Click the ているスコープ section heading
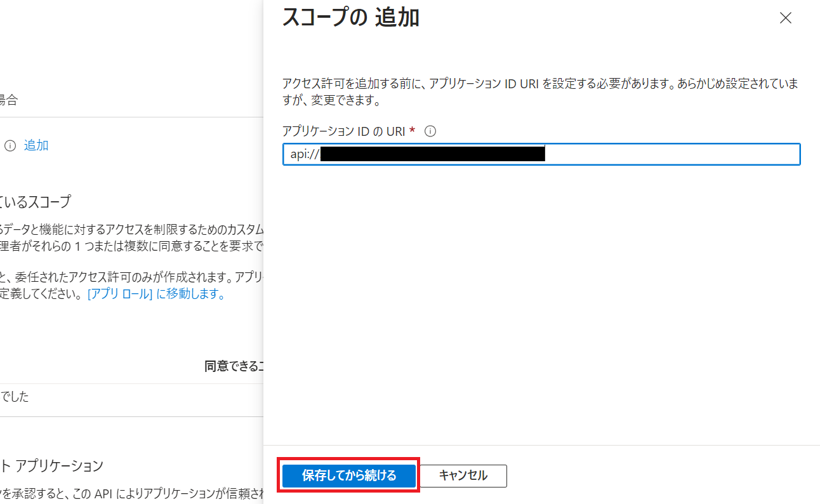This screenshot has height=504, width=820. tap(36, 202)
